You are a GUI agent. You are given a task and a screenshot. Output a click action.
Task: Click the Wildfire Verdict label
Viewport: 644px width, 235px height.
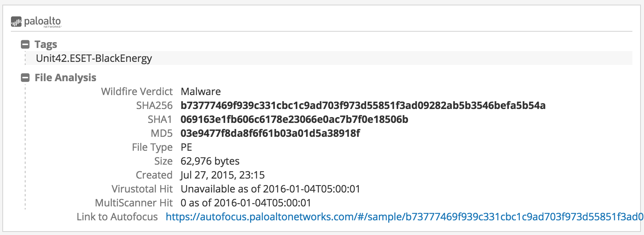click(x=137, y=92)
